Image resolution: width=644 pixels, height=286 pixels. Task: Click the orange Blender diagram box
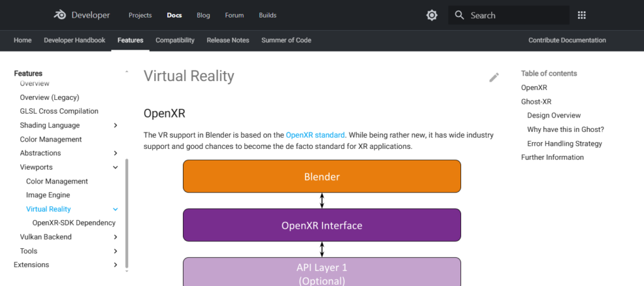(322, 176)
